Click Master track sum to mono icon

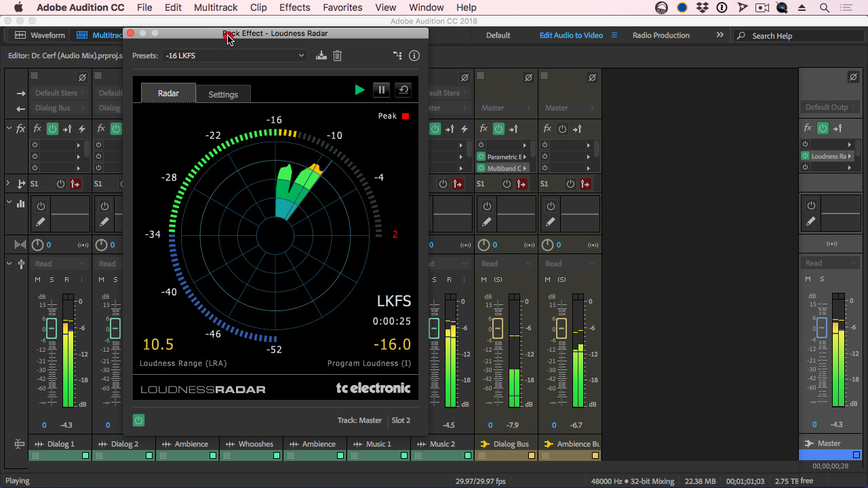click(831, 244)
